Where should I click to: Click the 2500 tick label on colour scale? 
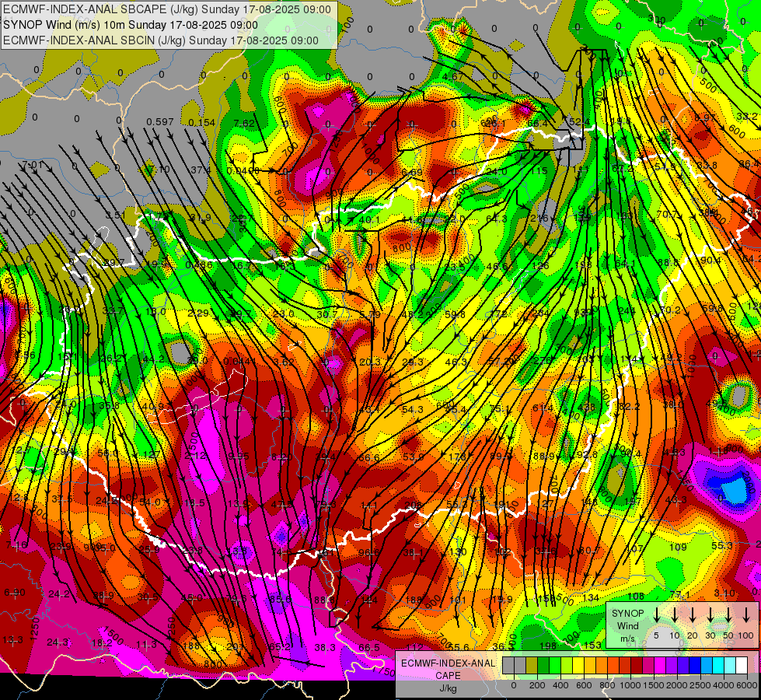point(700,685)
